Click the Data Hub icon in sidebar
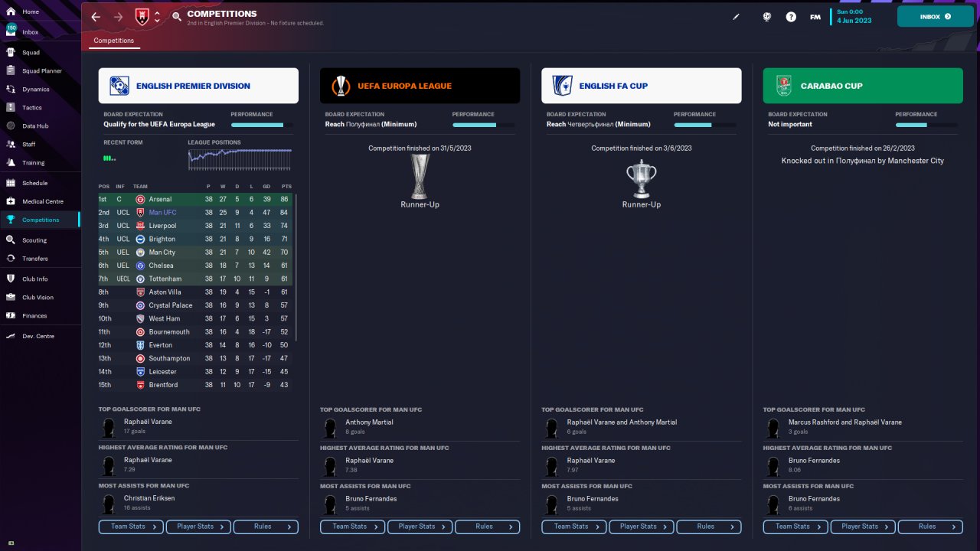The height and width of the screenshot is (551, 980). click(x=11, y=126)
